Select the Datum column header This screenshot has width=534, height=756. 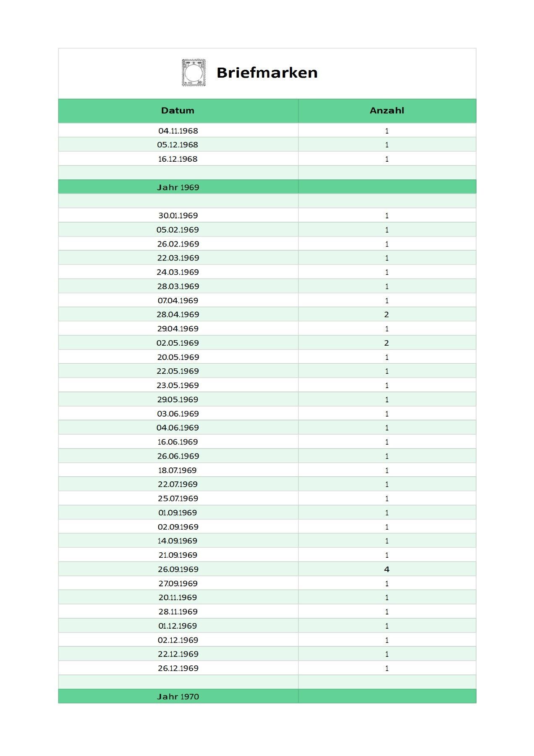tap(178, 110)
